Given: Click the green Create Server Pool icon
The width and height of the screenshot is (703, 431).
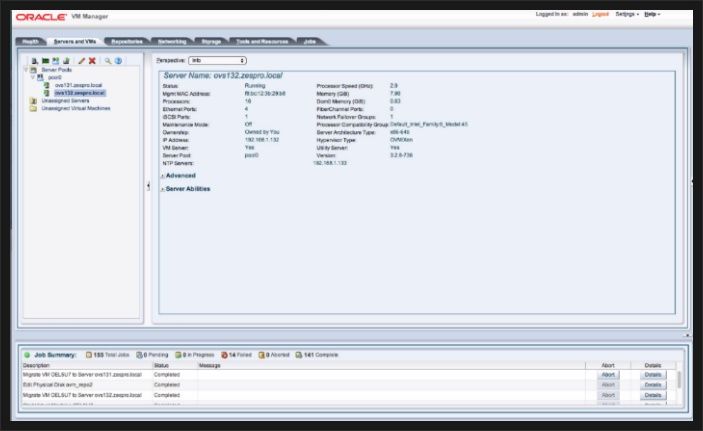Looking at the screenshot, I should click(x=45, y=61).
